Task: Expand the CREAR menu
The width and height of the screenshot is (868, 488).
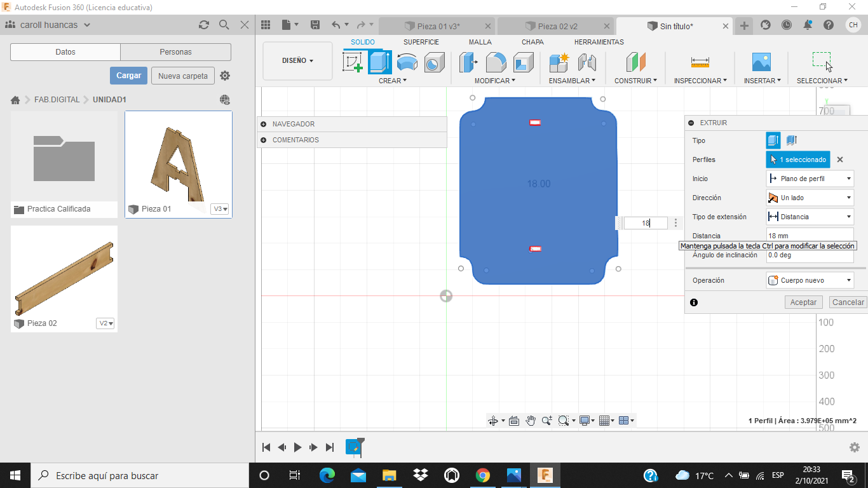Action: tap(393, 81)
